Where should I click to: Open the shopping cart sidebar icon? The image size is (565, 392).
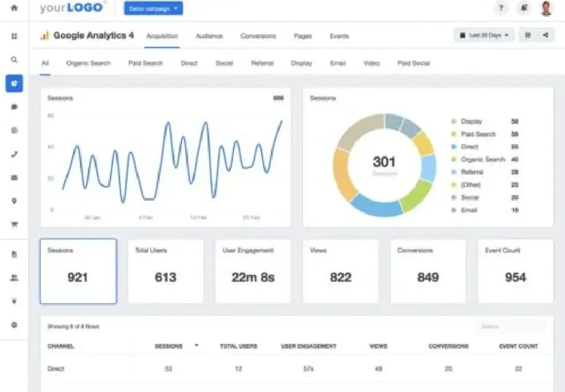point(14,224)
